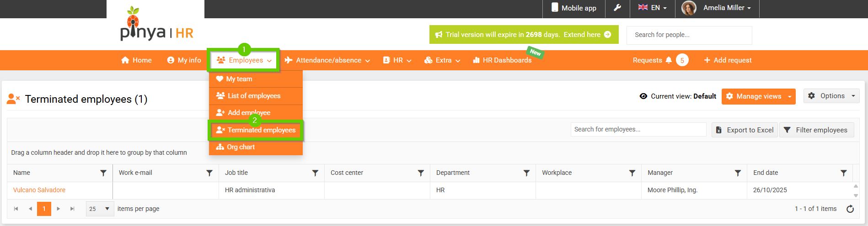This screenshot has width=868, height=226.
Task: Expand the Employees menu
Action: point(244,60)
